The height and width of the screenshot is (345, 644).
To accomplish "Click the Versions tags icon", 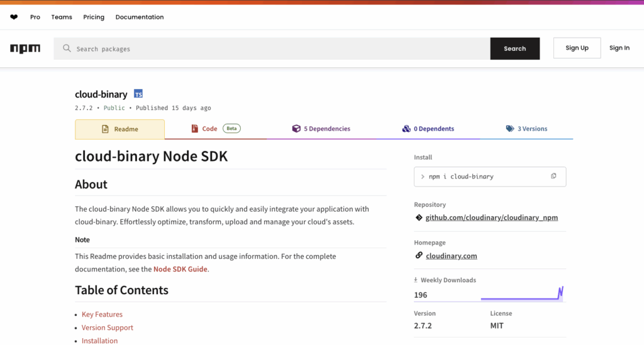I will point(509,128).
